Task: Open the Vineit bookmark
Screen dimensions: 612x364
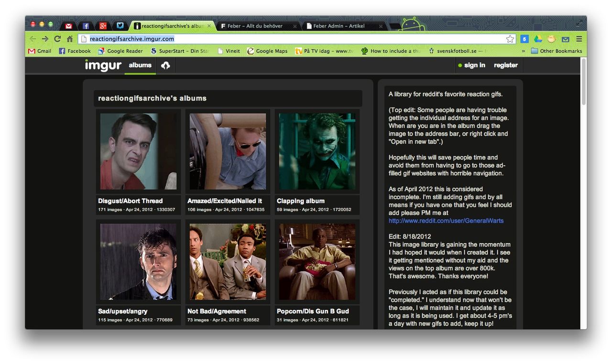Action: pyautogui.click(x=229, y=51)
